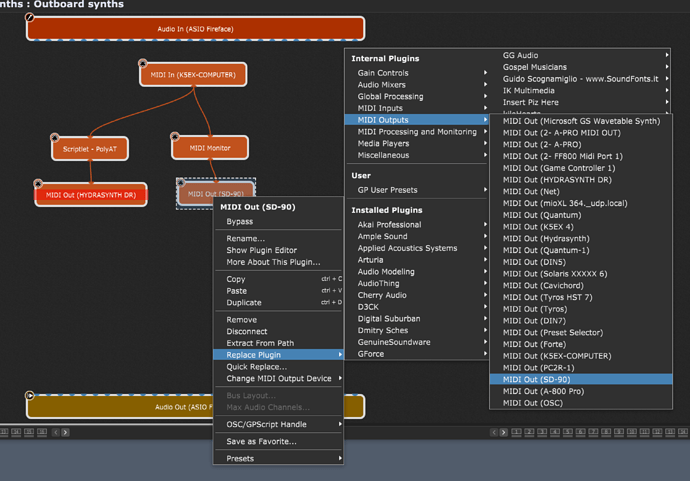Select highlighted MIDI Out (SD-90) in list
690x481 pixels.
pyautogui.click(x=581, y=379)
